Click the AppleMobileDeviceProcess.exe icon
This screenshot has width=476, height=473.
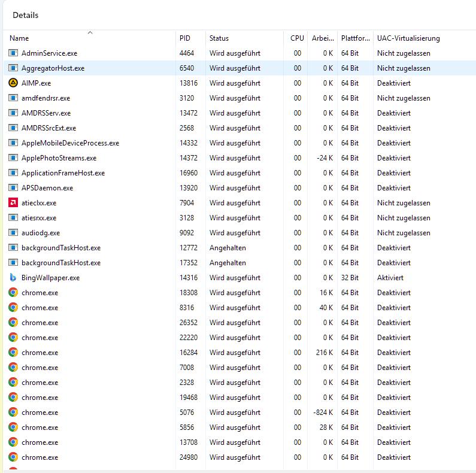[x=13, y=142]
